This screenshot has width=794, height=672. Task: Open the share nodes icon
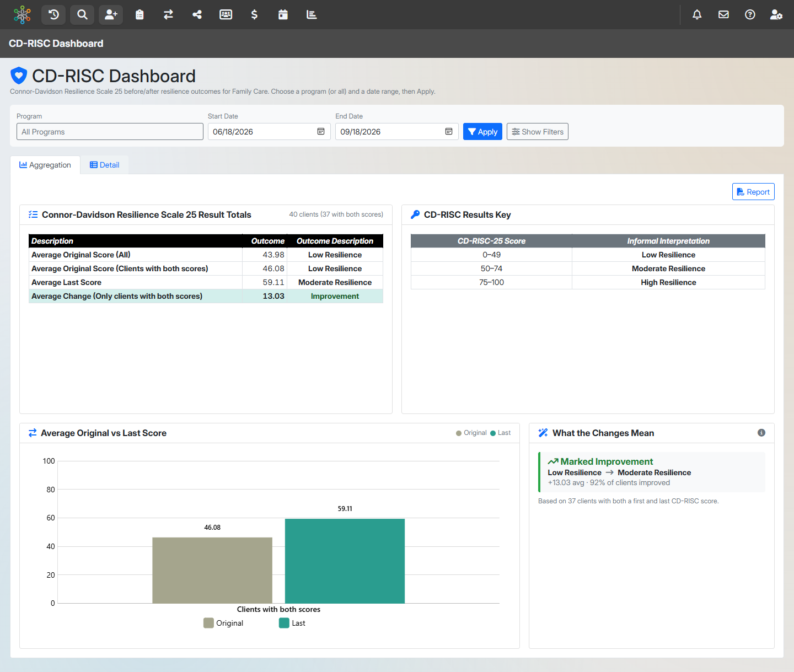point(197,15)
